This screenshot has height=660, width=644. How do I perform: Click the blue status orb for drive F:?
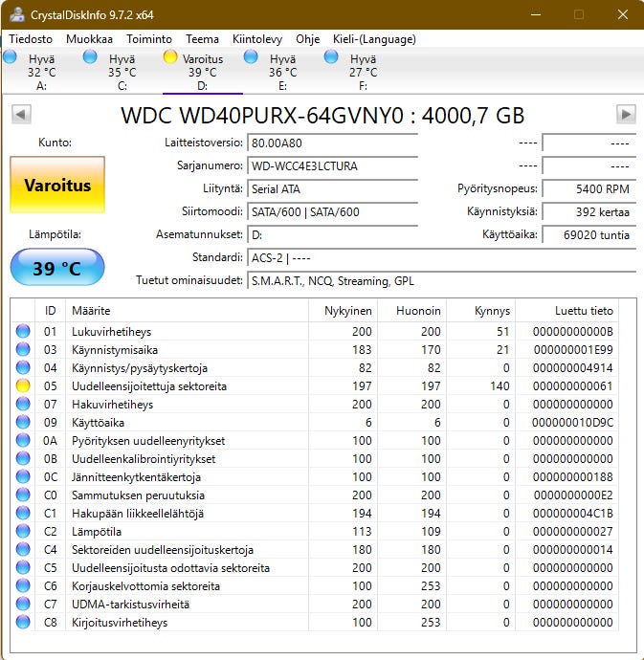(x=331, y=56)
